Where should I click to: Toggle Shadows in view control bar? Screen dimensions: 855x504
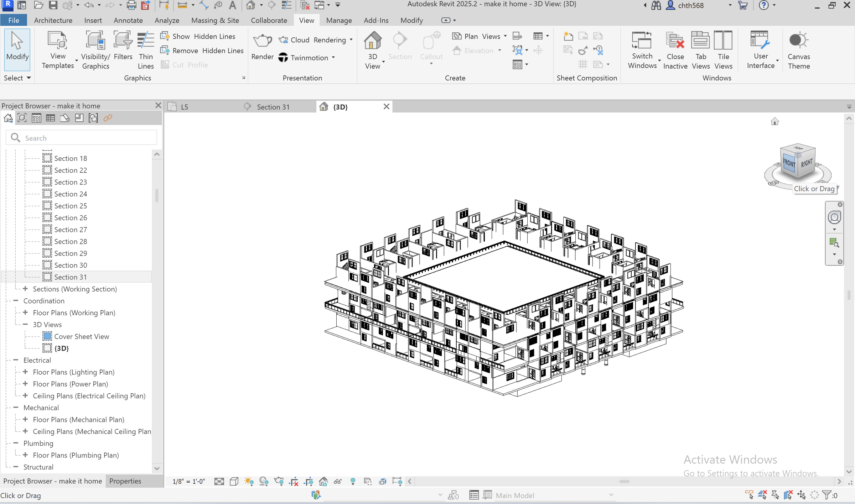click(x=264, y=482)
